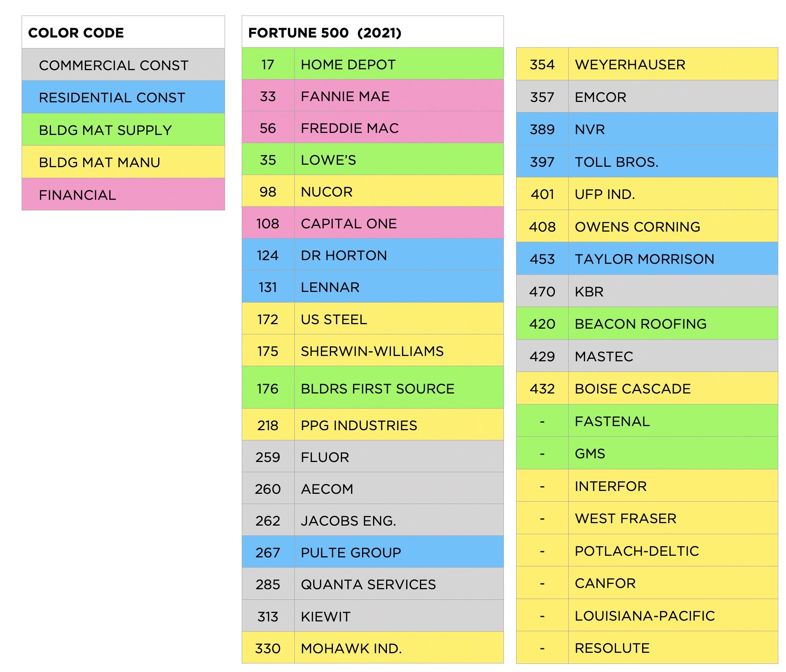Click the WEYERHAUSER cell
Viewport: 786px width, 672px height.
[673, 64]
